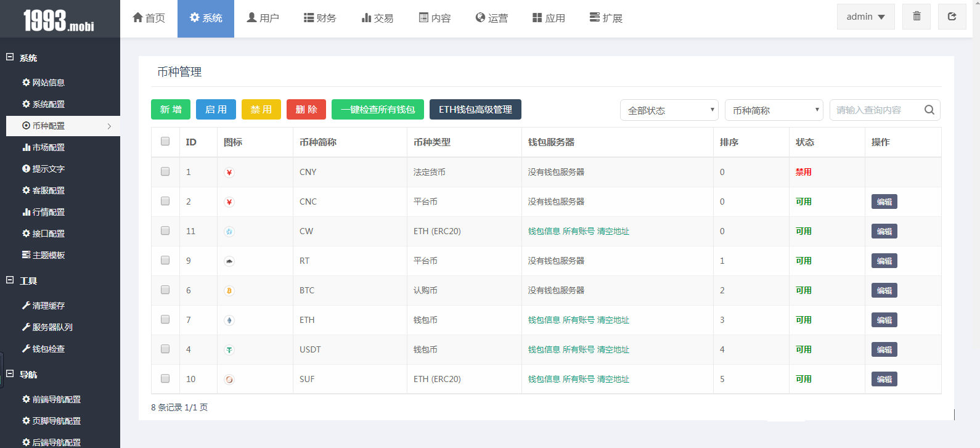Tick the checkbox for the BTC row
Image resolution: width=980 pixels, height=448 pixels.
(x=165, y=290)
